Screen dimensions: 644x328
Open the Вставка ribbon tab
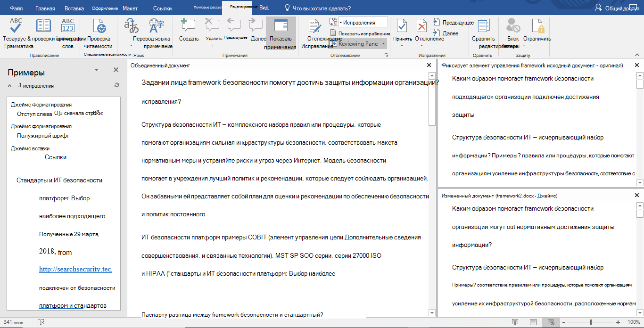click(74, 8)
